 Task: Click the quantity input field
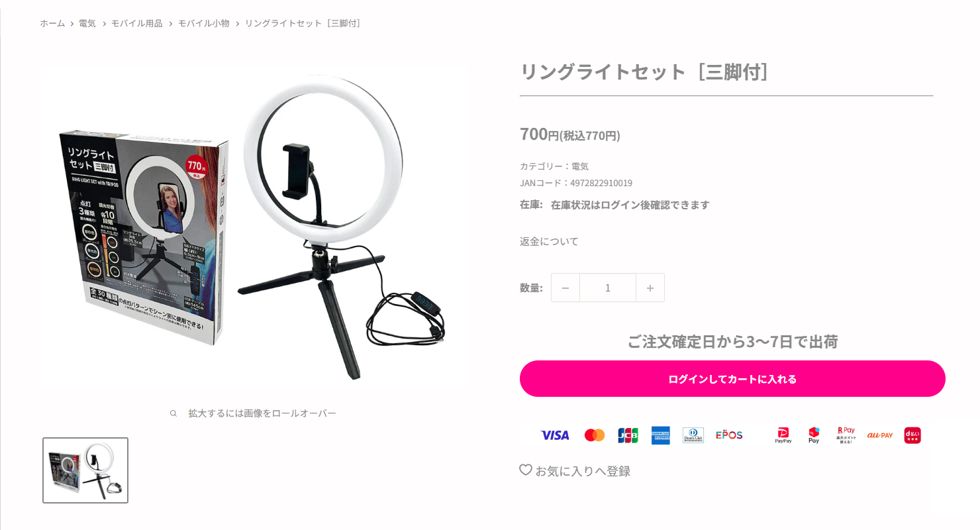coord(608,288)
